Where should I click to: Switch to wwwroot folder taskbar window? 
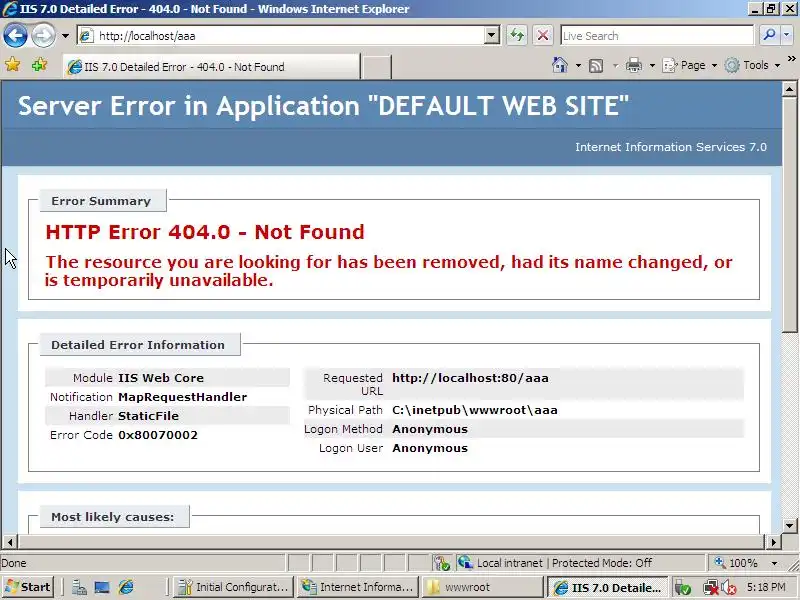click(483, 587)
